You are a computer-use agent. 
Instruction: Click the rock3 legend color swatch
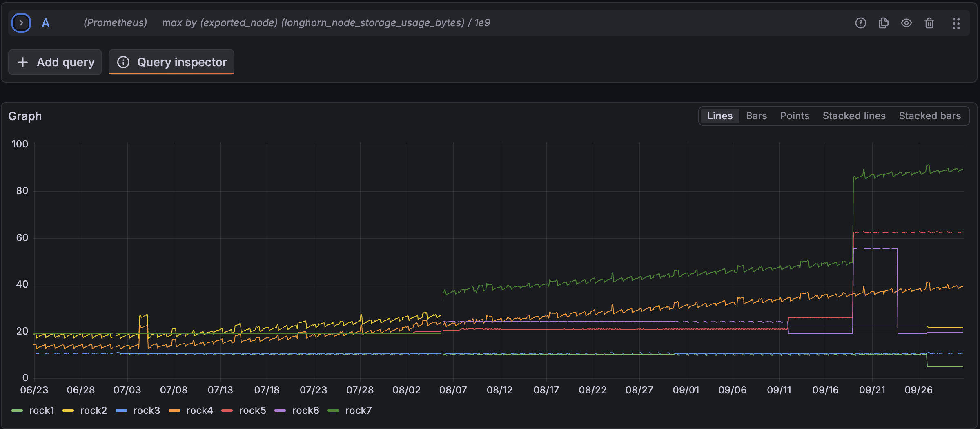(x=121, y=411)
